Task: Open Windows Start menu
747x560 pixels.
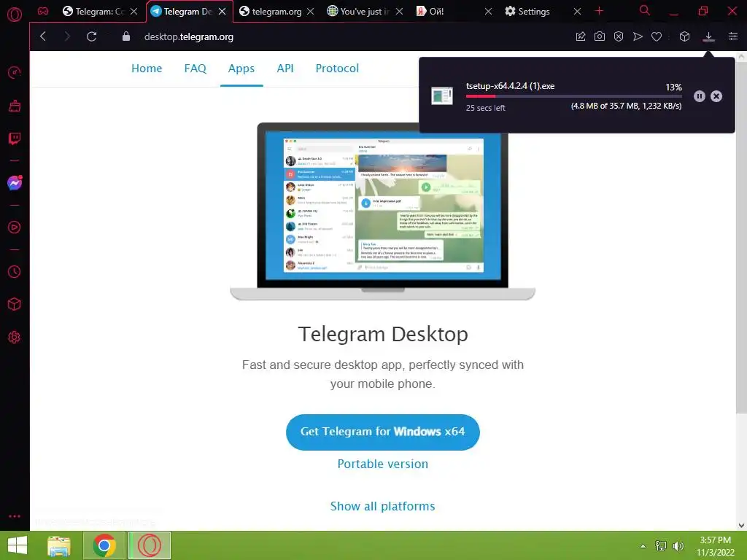Action: tap(18, 545)
